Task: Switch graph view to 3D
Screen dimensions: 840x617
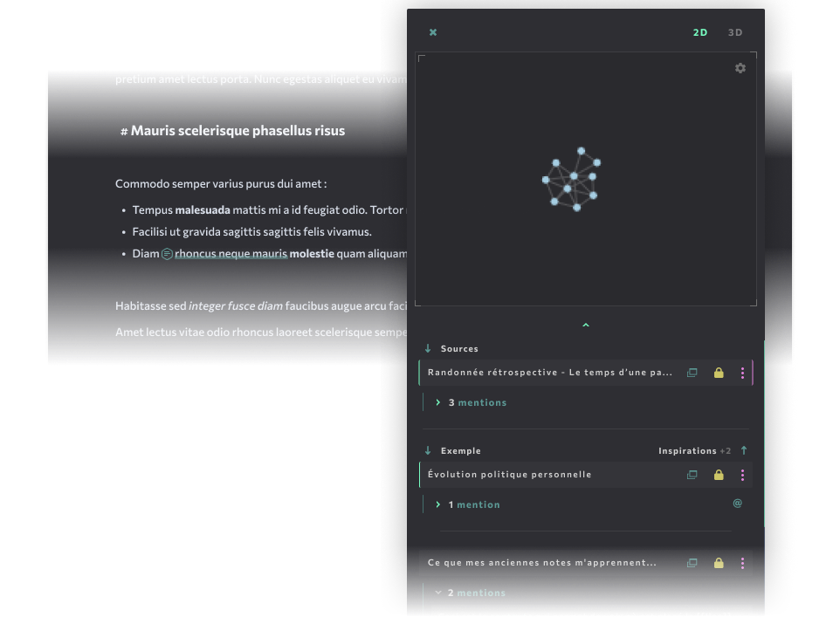Action: click(x=735, y=32)
